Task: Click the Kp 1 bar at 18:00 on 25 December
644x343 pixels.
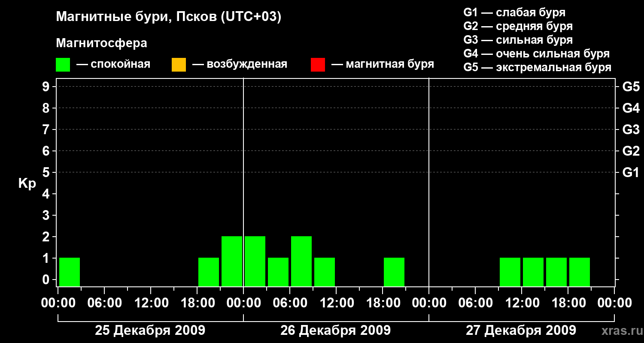Action: [x=209, y=272]
